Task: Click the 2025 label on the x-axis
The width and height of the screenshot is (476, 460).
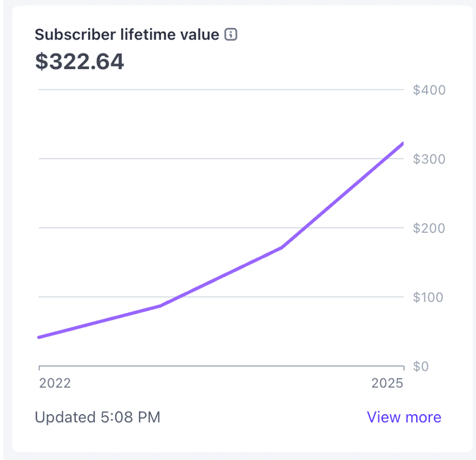Action: point(389,384)
